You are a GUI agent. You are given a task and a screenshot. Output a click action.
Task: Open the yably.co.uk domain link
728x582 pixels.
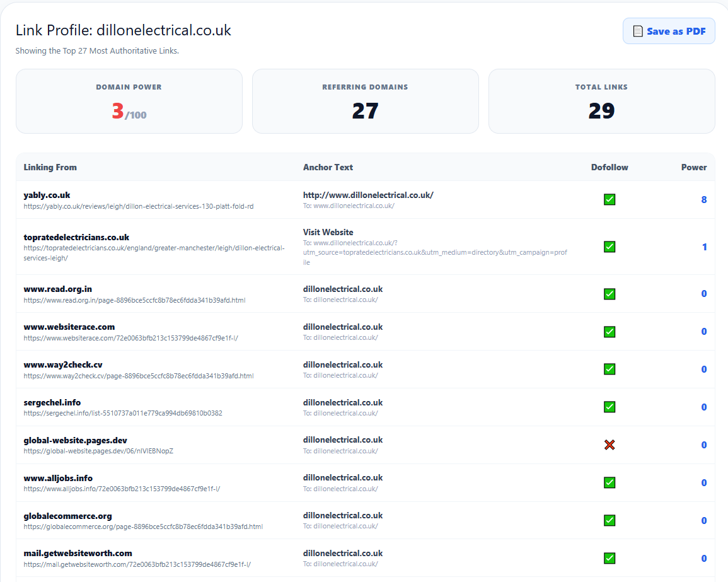click(x=47, y=195)
